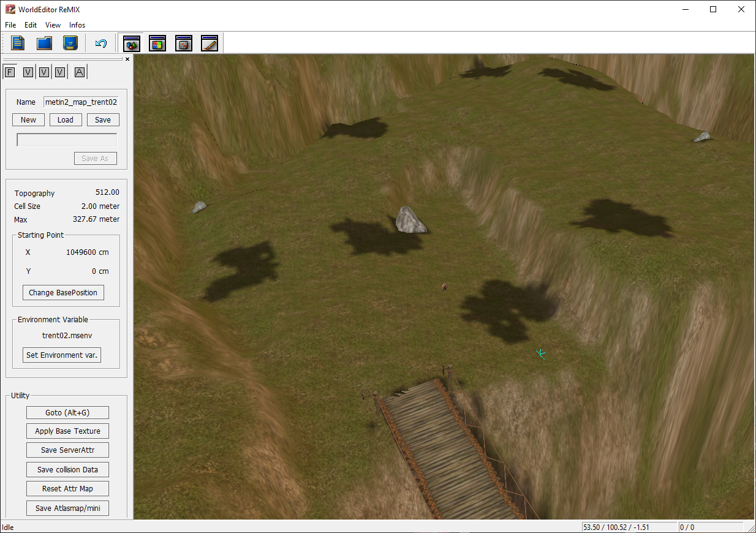
Task: Close the left side panel
Action: coord(127,59)
